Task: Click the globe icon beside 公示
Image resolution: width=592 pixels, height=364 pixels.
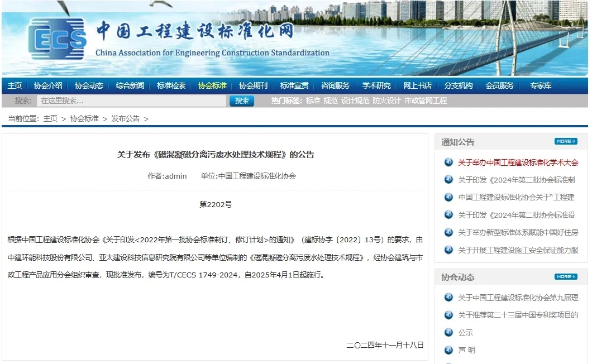Action: tap(448, 332)
